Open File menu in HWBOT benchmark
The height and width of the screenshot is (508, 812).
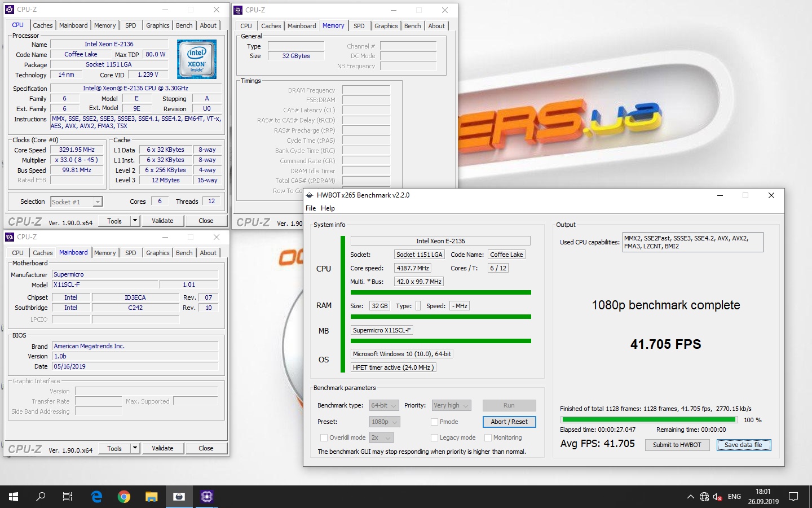[x=311, y=208]
